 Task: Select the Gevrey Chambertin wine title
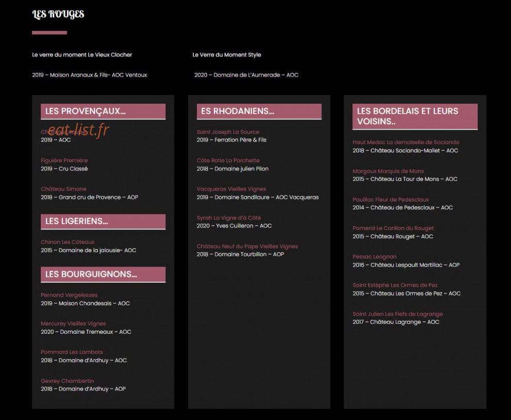click(x=67, y=381)
